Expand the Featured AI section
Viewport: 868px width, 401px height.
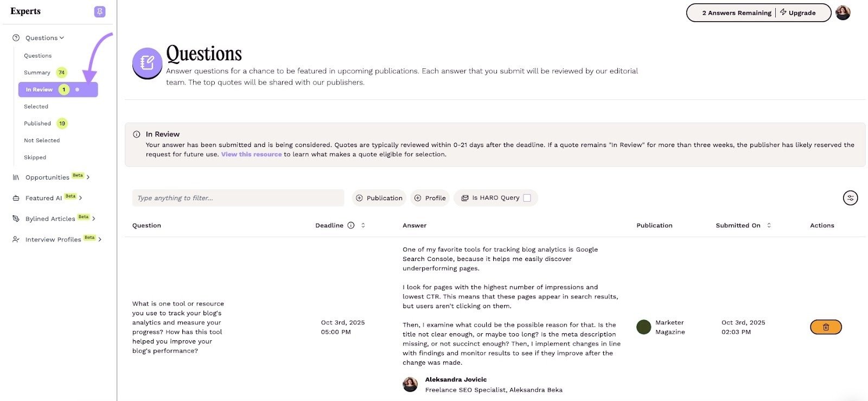point(81,198)
